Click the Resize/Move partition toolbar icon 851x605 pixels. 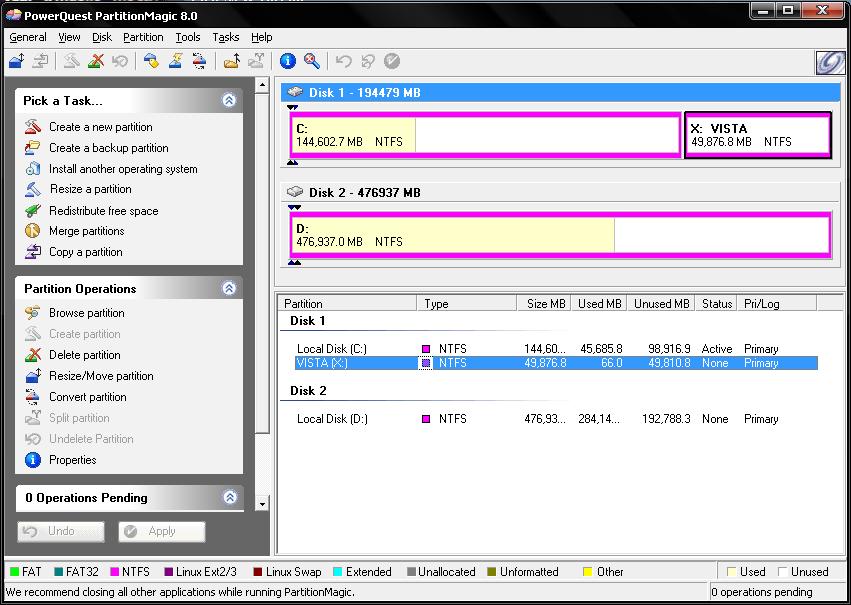coord(17,61)
